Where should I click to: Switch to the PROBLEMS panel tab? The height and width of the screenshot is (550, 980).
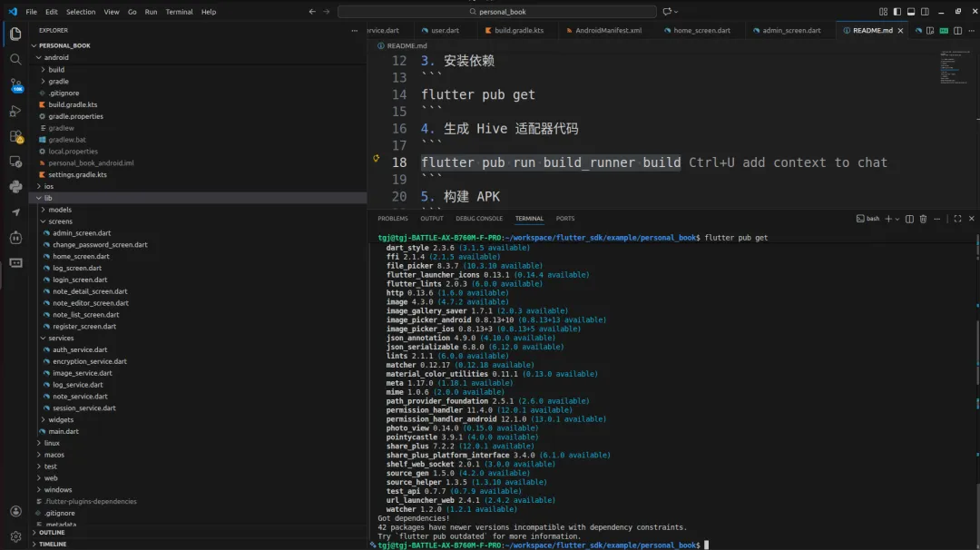click(x=393, y=219)
